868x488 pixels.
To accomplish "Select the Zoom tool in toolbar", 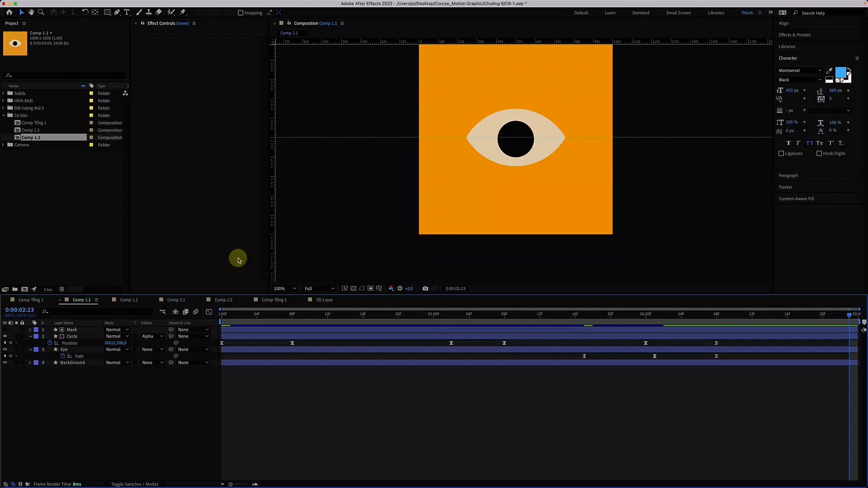I will tap(41, 12).
